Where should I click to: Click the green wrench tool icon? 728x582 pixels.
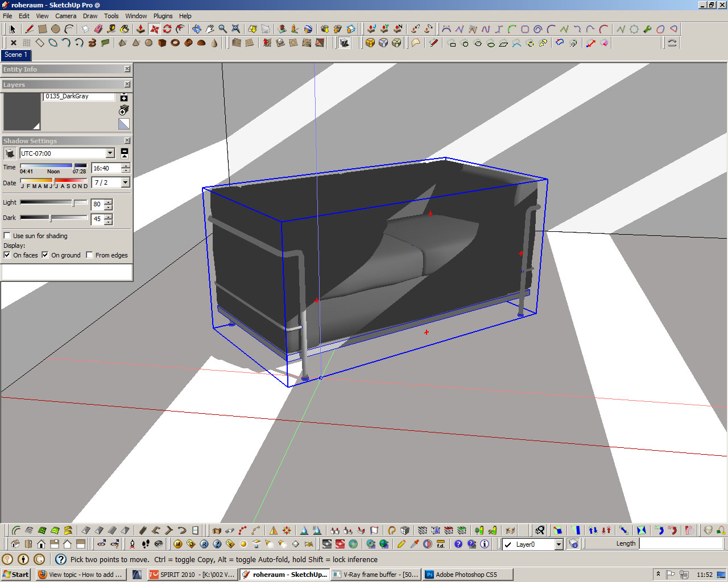tap(647, 29)
